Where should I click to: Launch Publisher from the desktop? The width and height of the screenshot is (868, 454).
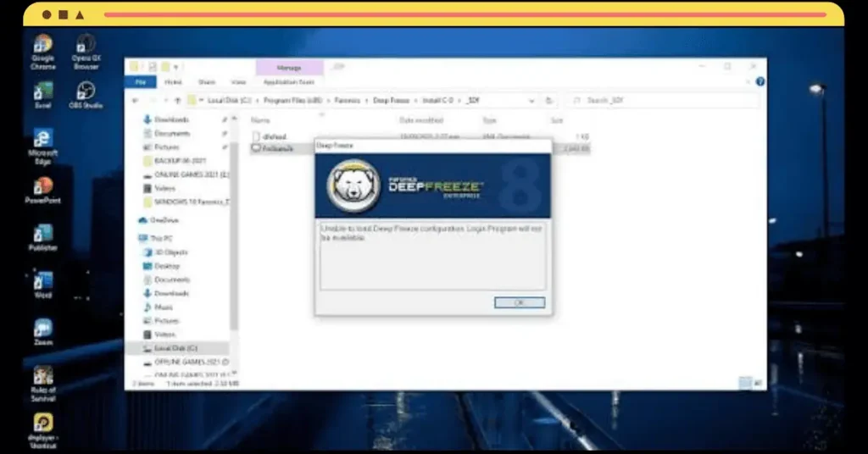pos(43,238)
